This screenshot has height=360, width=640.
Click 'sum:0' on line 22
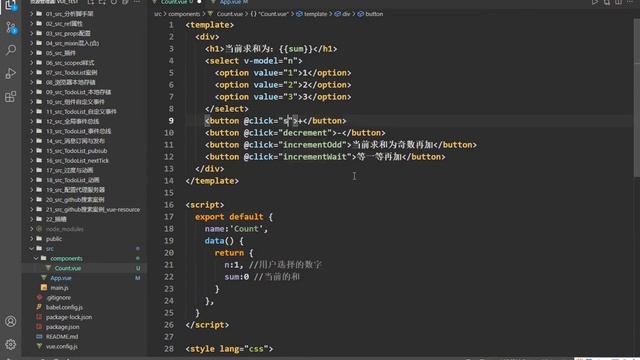(x=237, y=277)
